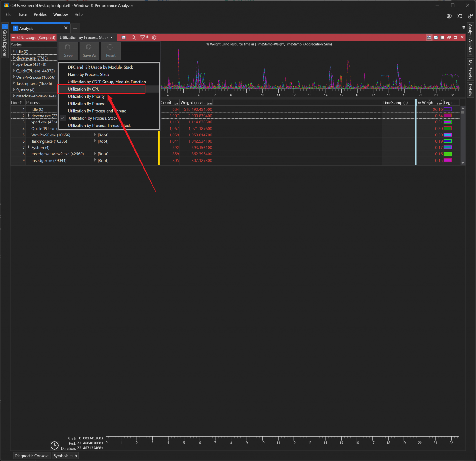This screenshot has height=461, width=476.
Task: Activate the search icon in the graph toolbar
Action: 134,37
